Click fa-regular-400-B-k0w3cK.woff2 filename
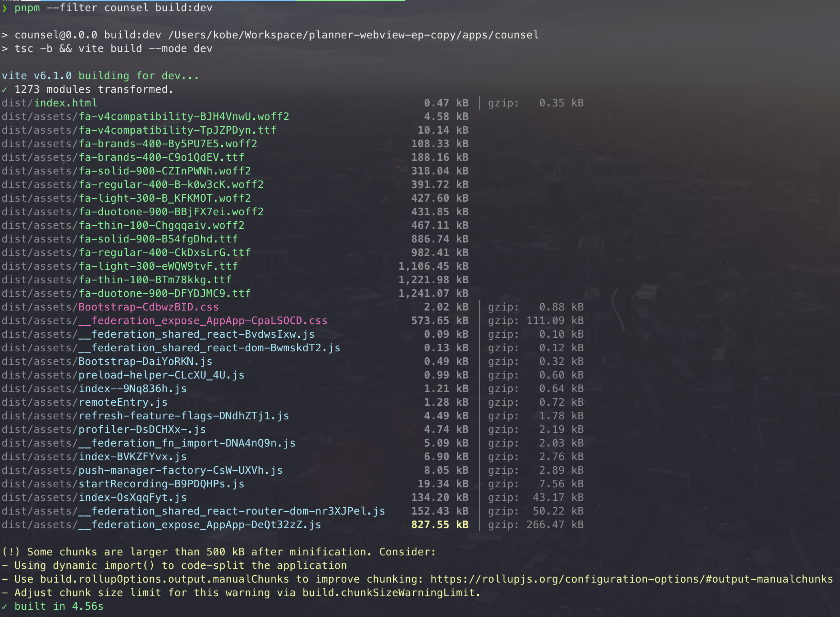840x617 pixels. [x=171, y=185]
